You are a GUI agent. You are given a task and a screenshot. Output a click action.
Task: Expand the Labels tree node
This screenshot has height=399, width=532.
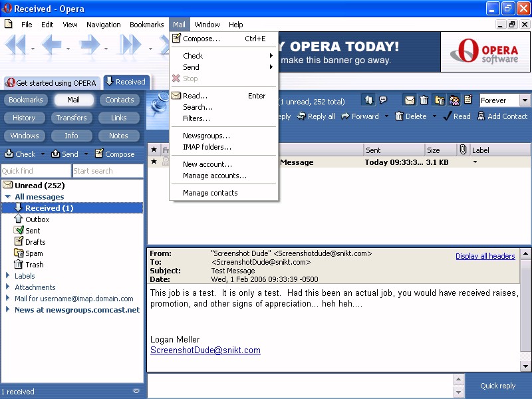tap(7, 275)
